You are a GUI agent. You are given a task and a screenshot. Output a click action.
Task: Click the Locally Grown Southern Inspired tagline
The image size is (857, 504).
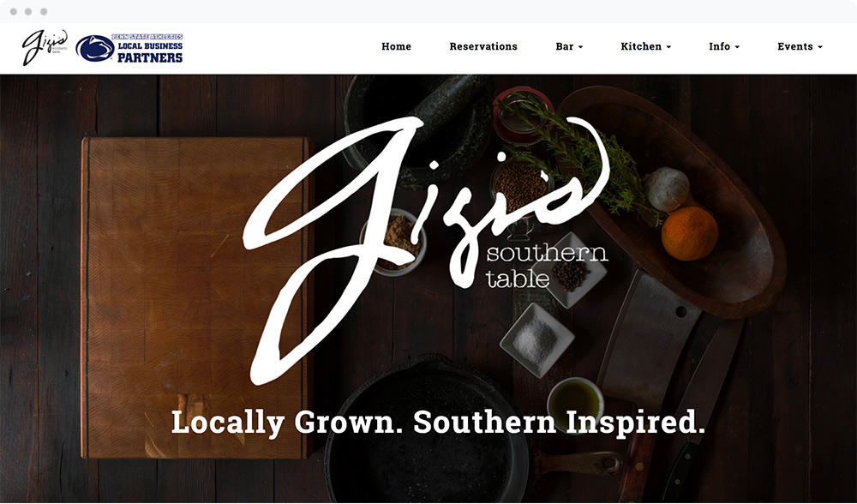coord(438,423)
